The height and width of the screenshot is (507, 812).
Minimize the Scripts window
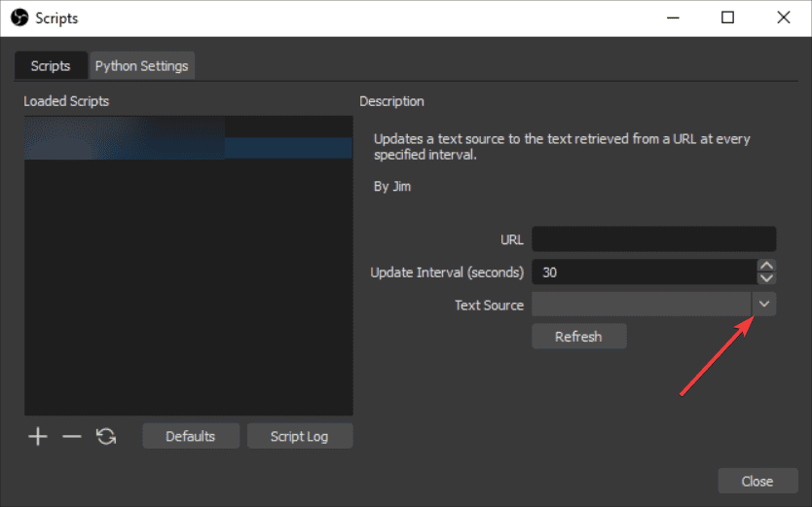(x=673, y=18)
